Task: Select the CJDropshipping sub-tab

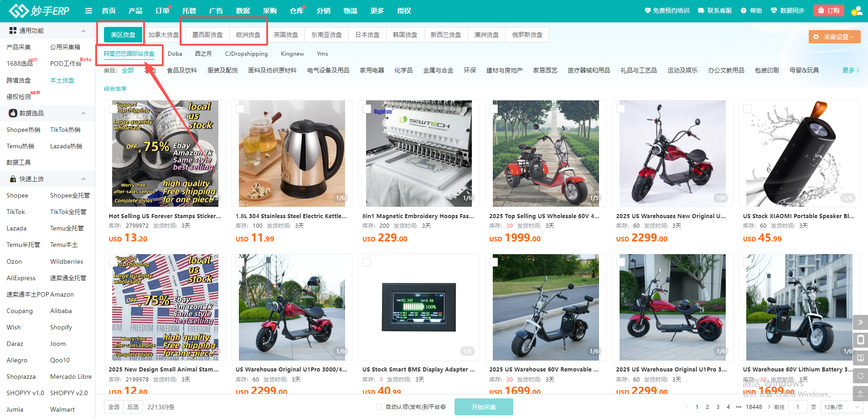Action: tap(246, 54)
